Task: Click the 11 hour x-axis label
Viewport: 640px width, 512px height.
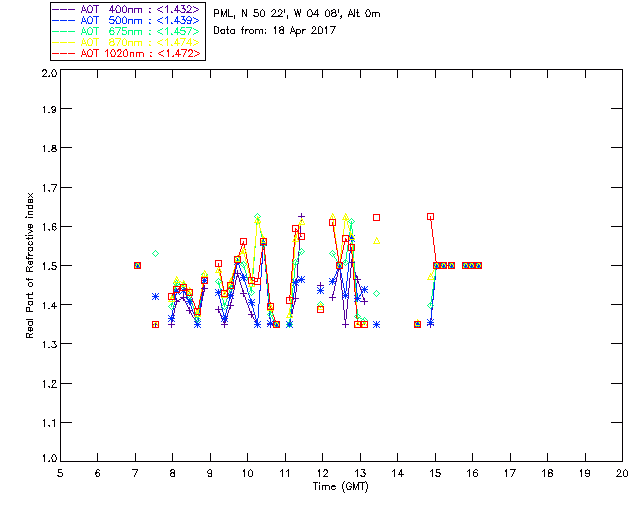Action: tap(285, 473)
